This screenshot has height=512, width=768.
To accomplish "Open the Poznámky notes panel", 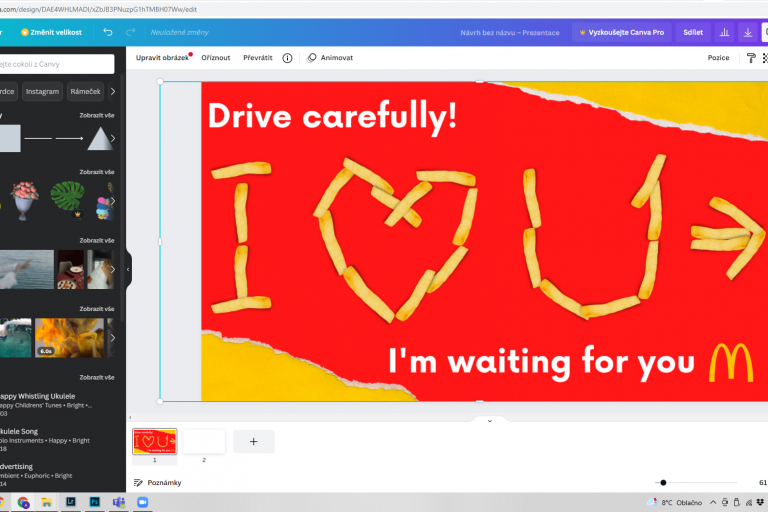I will pyautogui.click(x=158, y=483).
